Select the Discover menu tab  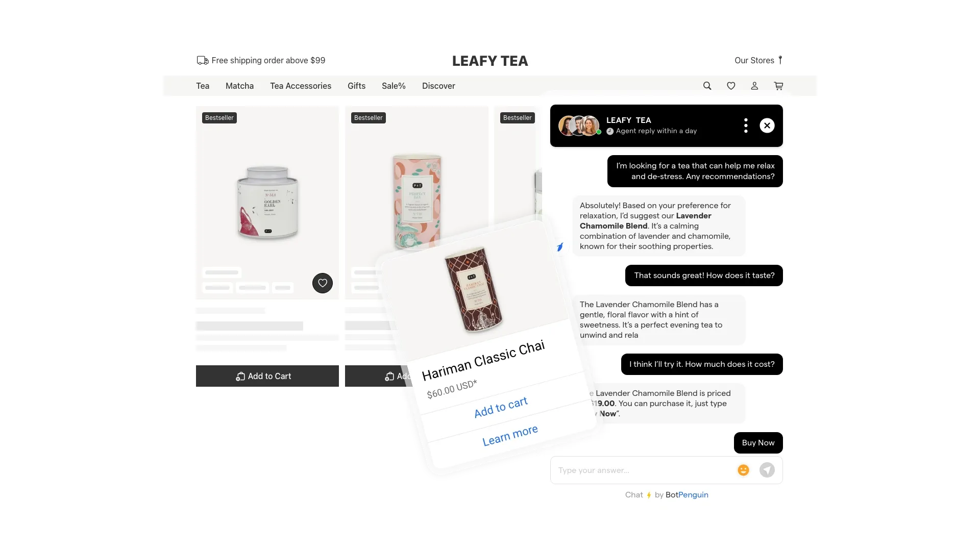click(438, 85)
